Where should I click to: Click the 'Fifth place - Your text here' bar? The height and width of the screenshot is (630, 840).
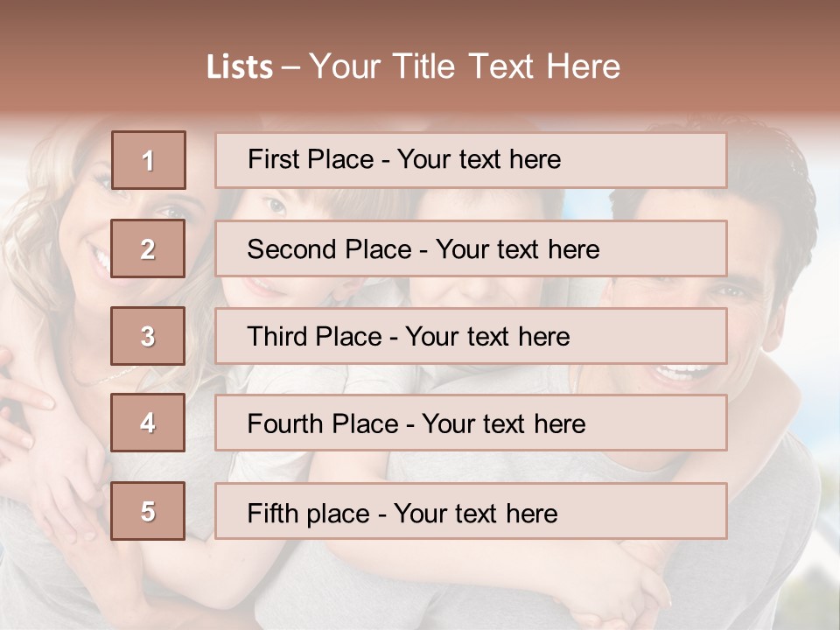click(x=471, y=511)
